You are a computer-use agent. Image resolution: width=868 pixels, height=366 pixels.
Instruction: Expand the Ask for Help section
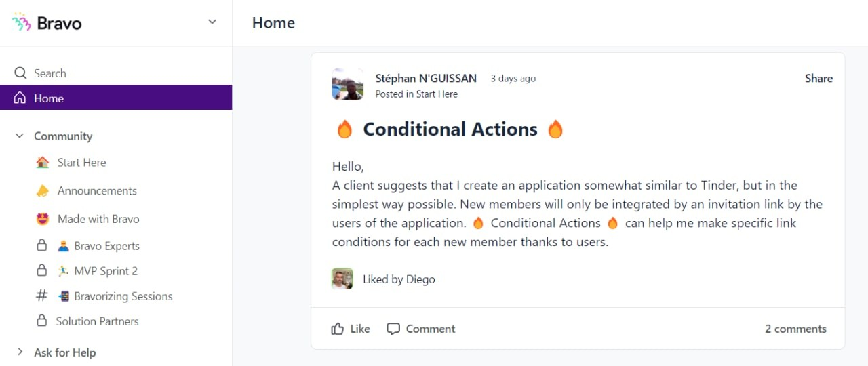pyautogui.click(x=20, y=352)
